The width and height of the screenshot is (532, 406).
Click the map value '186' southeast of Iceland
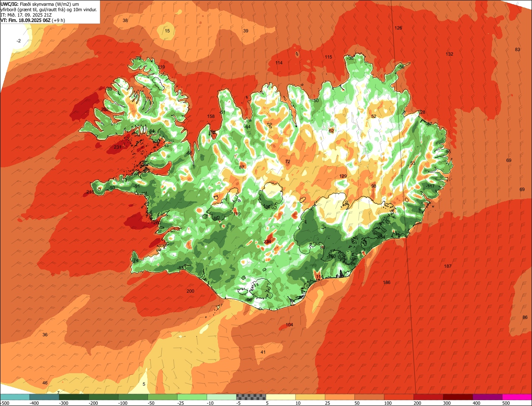point(387,282)
